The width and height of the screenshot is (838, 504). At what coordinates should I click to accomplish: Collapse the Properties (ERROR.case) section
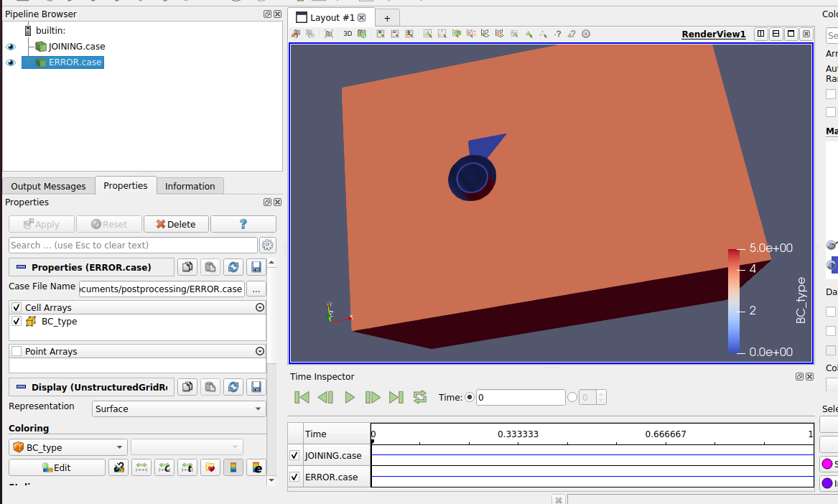pos(21,267)
